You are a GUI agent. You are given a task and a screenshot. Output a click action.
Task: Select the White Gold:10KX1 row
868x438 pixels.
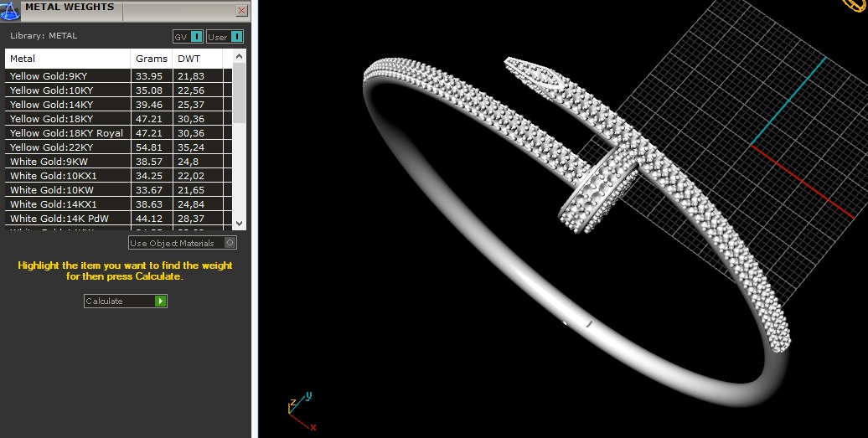[118, 176]
